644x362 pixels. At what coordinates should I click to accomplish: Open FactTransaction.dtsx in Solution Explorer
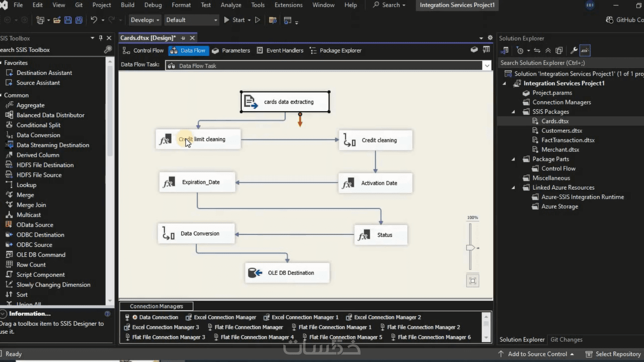pos(568,140)
